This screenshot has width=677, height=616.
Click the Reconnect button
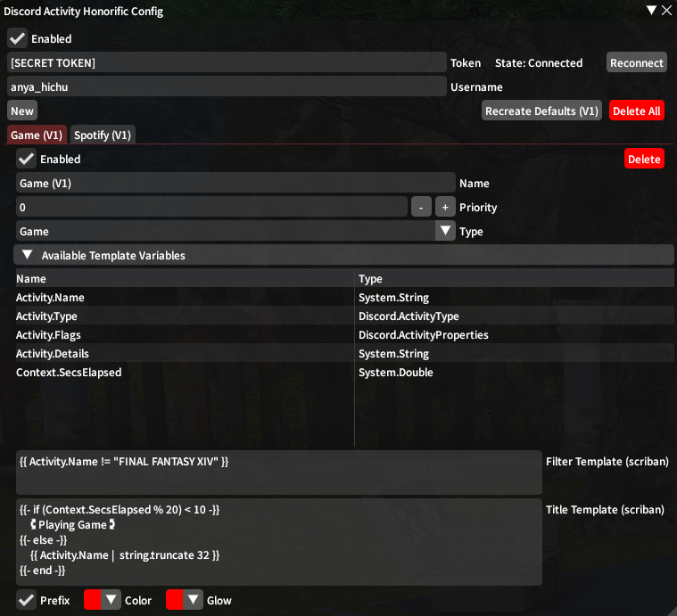(636, 62)
